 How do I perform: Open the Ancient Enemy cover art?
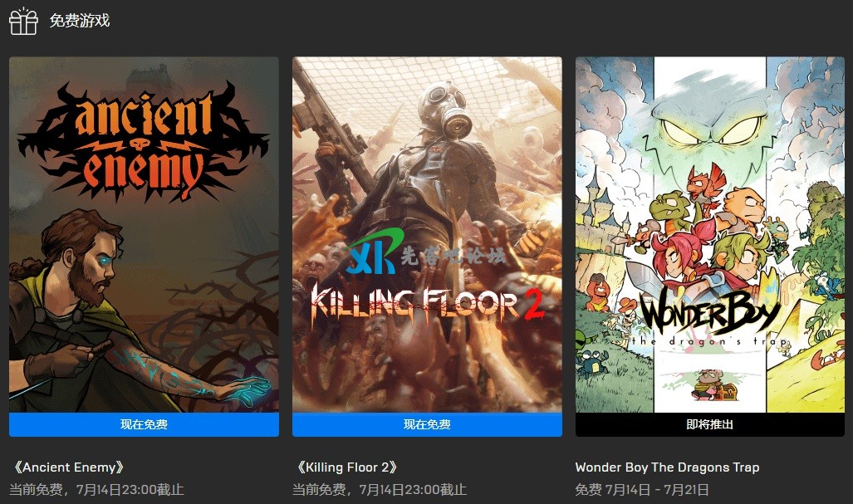point(145,234)
